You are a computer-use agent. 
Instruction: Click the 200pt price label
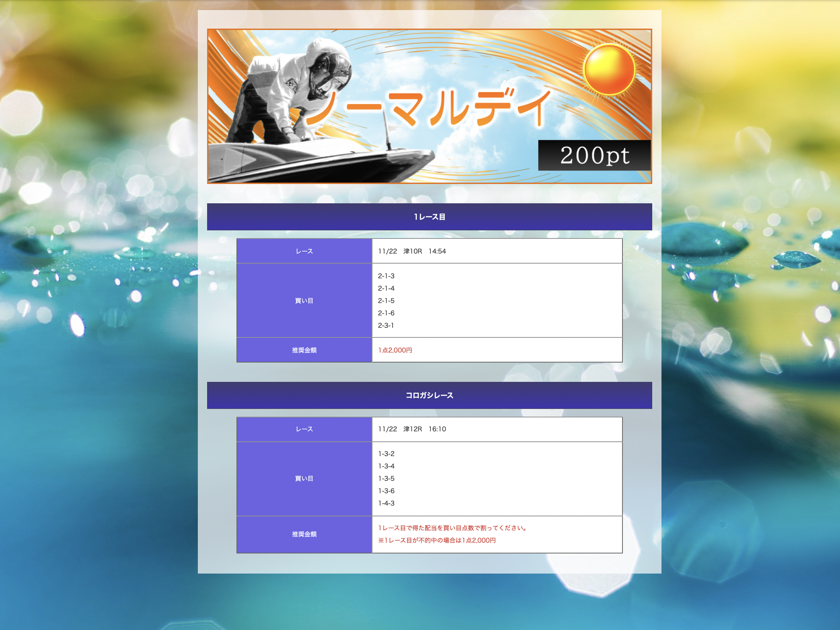[594, 155]
